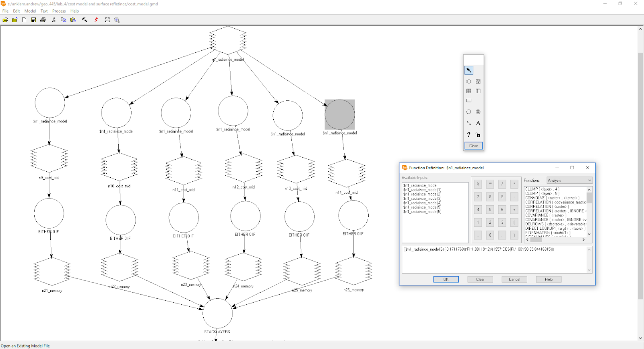Copy selection toolbar icon
This screenshot has width=644, height=349.
[x=63, y=20]
